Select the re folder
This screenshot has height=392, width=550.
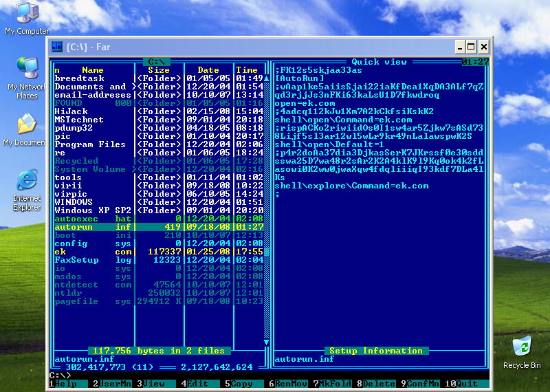click(159, 153)
